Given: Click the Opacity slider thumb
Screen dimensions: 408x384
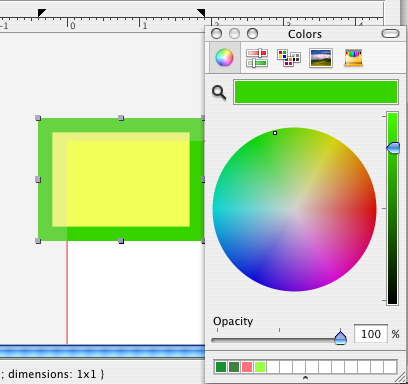Looking at the screenshot, I should pos(340,338).
